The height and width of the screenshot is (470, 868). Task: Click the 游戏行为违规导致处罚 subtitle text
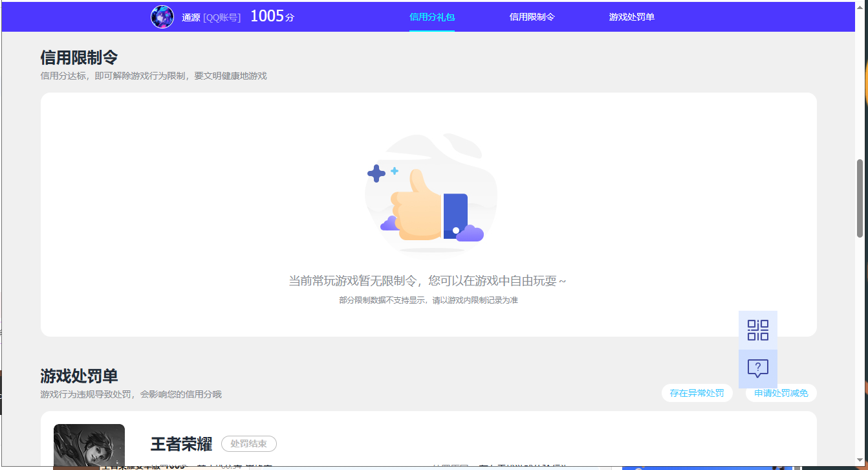pyautogui.click(x=131, y=394)
